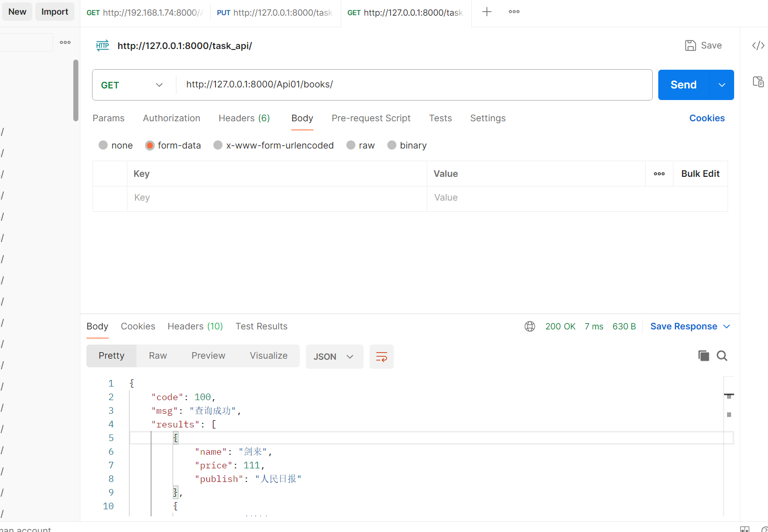Open the Headers (6) request tab
This screenshot has width=768, height=532.
click(244, 118)
